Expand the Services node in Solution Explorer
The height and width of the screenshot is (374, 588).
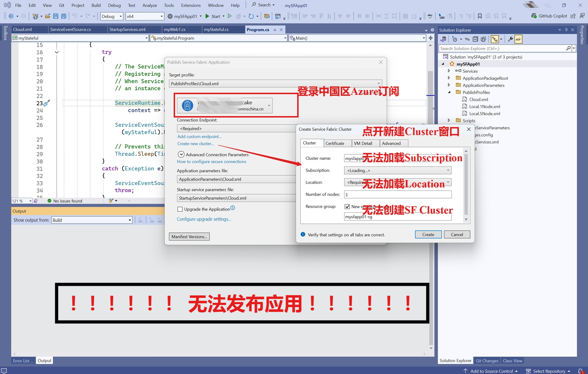[449, 71]
